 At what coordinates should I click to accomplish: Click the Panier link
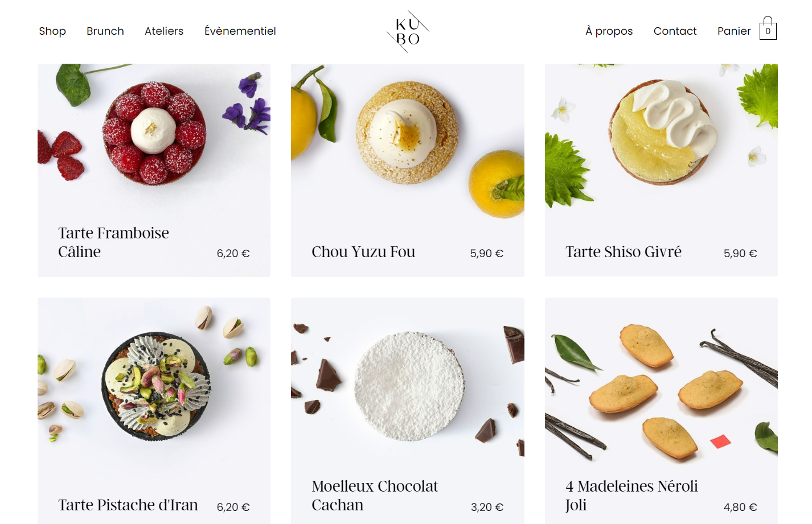click(x=734, y=31)
